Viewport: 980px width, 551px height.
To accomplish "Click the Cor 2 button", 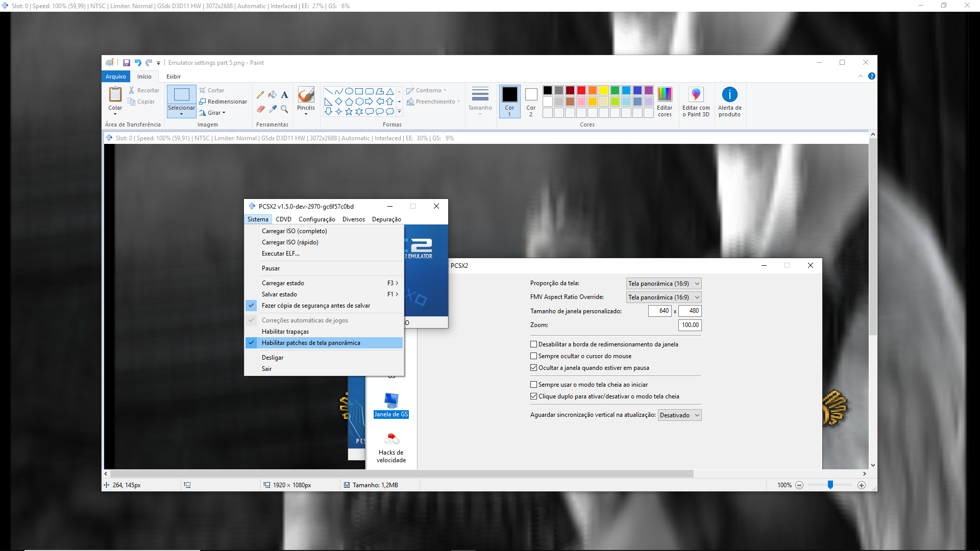I will pyautogui.click(x=531, y=102).
